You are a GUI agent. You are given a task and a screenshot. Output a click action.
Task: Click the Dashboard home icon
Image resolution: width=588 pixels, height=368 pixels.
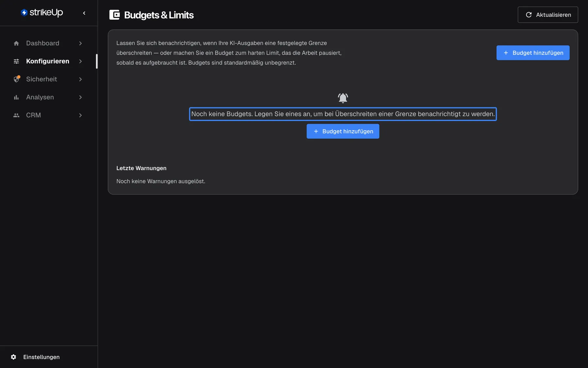16,43
